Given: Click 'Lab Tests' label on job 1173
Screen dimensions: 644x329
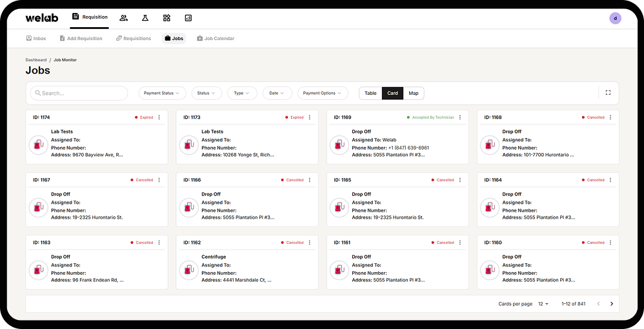Looking at the screenshot, I should click(x=212, y=132).
